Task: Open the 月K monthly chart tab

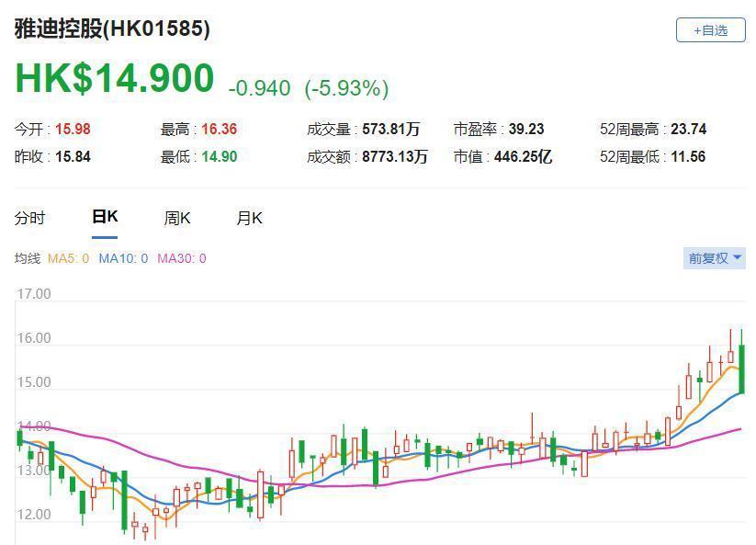Action: [x=249, y=218]
